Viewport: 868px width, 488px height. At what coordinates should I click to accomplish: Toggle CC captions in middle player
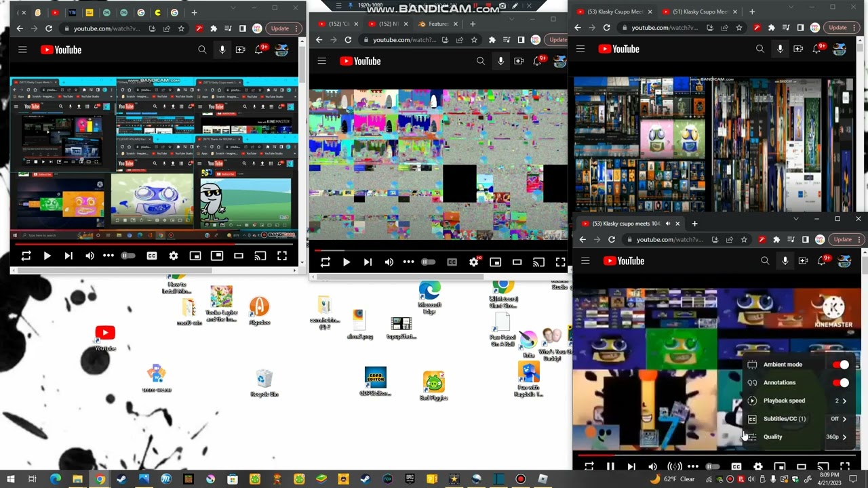[452, 262]
